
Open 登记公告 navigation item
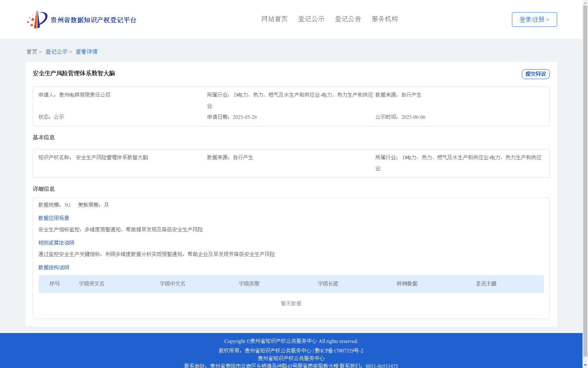348,19
